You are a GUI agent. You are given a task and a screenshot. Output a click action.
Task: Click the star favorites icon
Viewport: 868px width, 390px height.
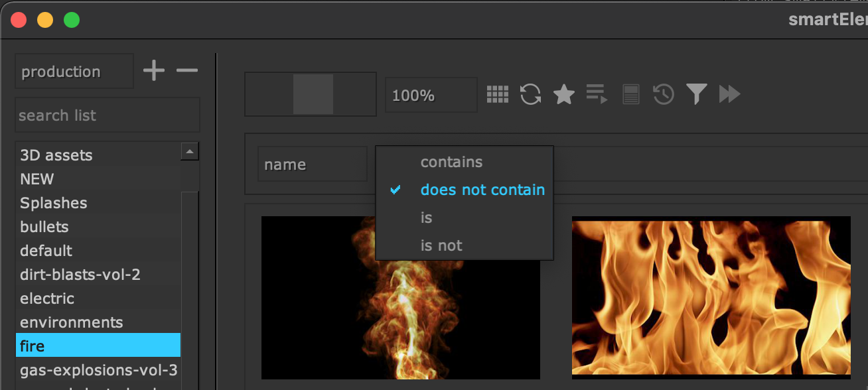pos(563,95)
